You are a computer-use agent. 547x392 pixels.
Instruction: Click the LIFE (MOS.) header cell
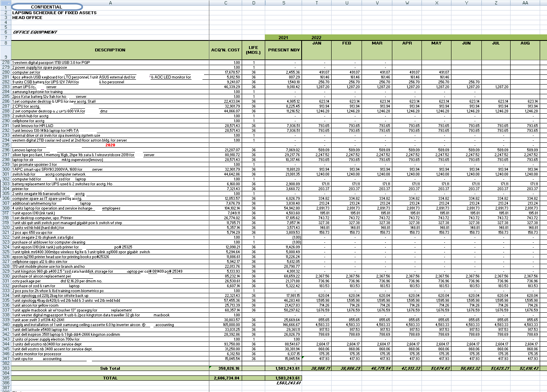click(253, 50)
